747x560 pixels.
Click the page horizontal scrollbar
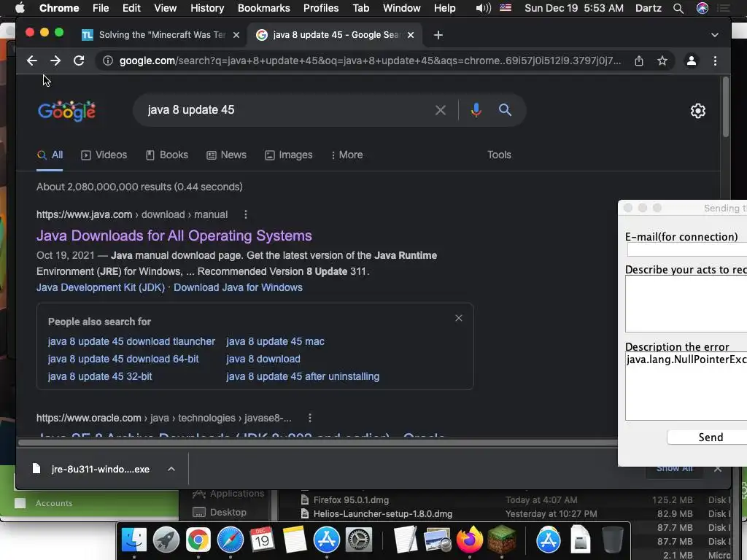coord(317,443)
